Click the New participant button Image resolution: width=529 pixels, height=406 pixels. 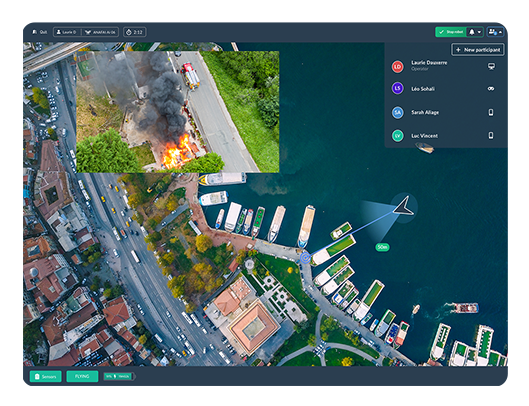[478, 50]
